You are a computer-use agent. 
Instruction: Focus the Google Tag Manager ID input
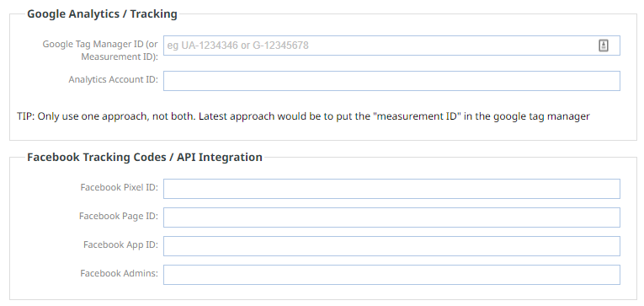(x=391, y=46)
